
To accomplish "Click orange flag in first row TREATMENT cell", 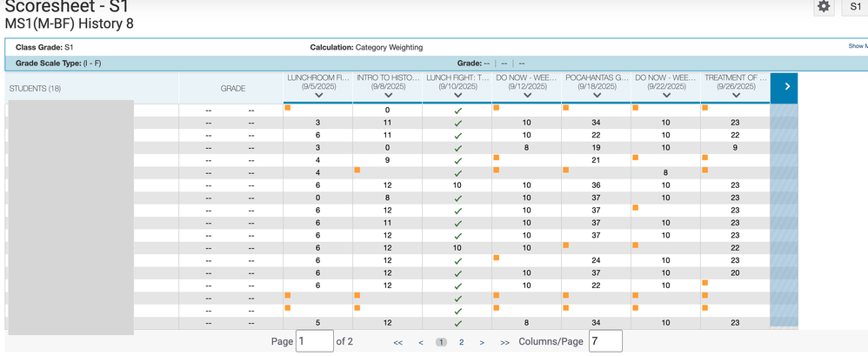I will (705, 108).
